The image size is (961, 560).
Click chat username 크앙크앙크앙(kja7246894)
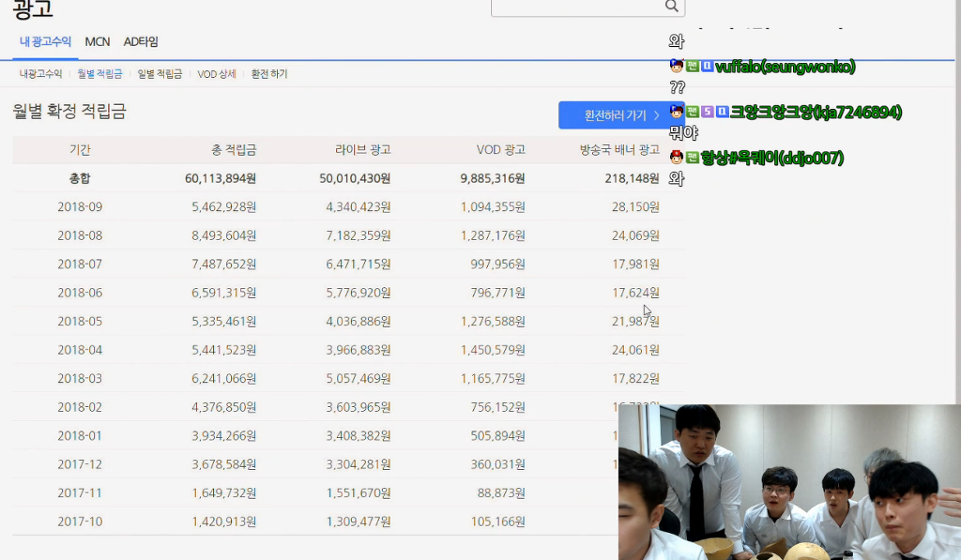(816, 113)
